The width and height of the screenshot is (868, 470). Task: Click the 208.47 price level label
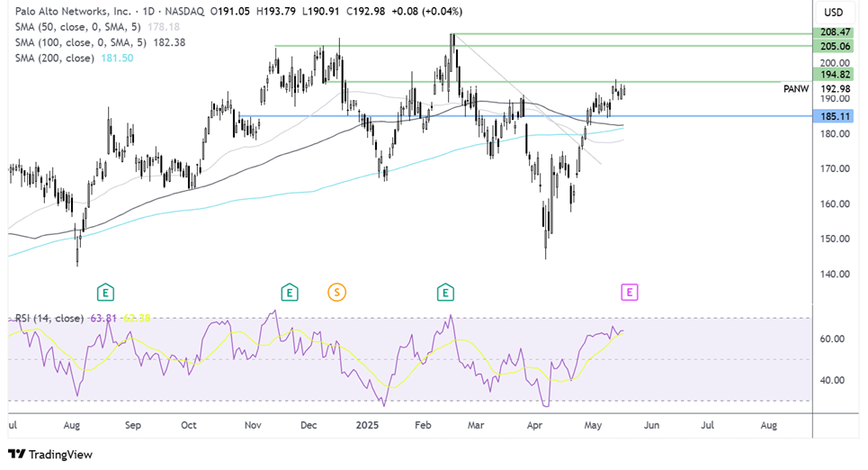833,32
